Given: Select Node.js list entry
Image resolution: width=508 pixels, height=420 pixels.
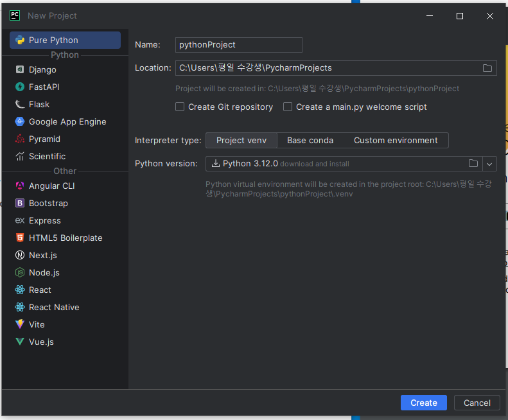Looking at the screenshot, I should (x=65, y=272).
